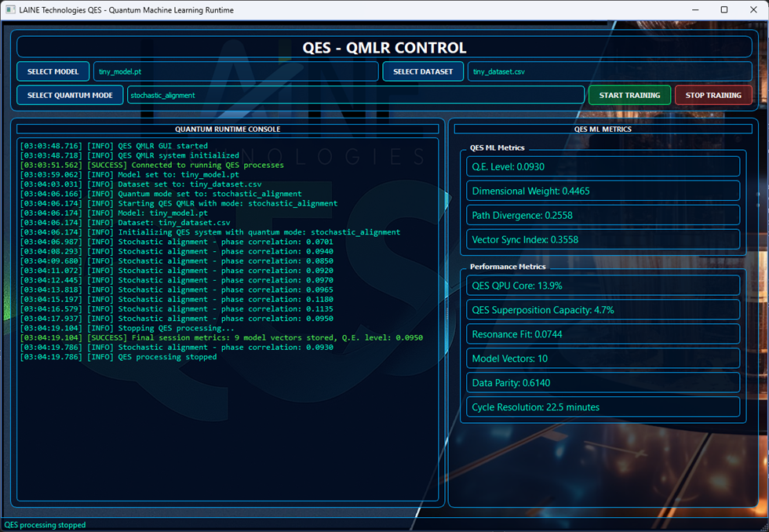Image resolution: width=769 pixels, height=532 pixels.
Task: Select the QES ML METRICS panel header
Action: [603, 129]
